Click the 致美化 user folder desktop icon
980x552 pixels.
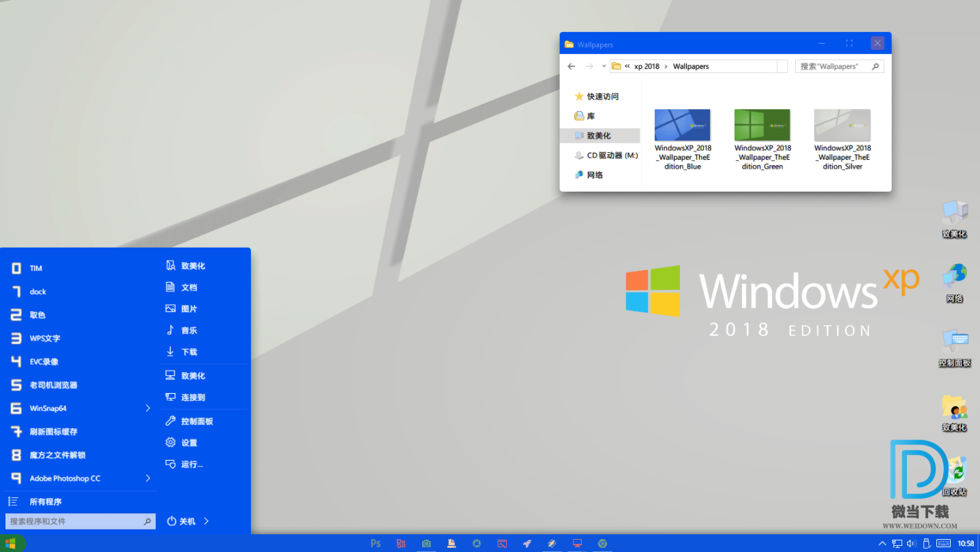(955, 413)
